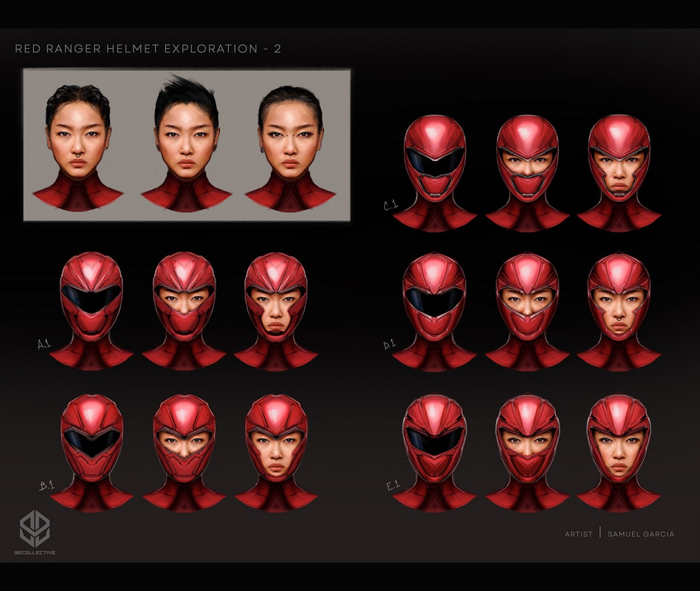Screen dimensions: 700x591
Task: Click the 'RED RANGER HELMET EXPLORATION - 2' title
Action: click(x=148, y=49)
